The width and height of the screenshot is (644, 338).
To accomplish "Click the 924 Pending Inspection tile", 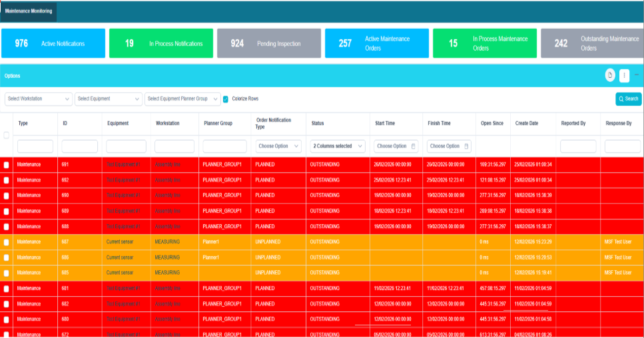I will coord(268,44).
